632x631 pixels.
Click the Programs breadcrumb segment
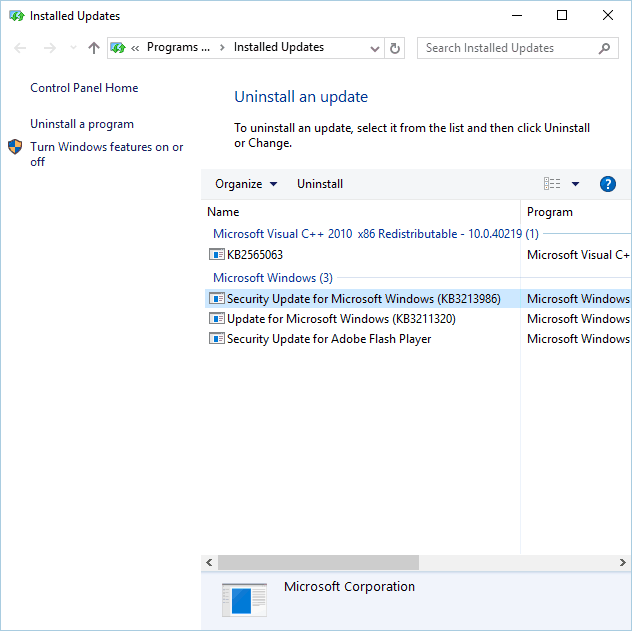[178, 47]
